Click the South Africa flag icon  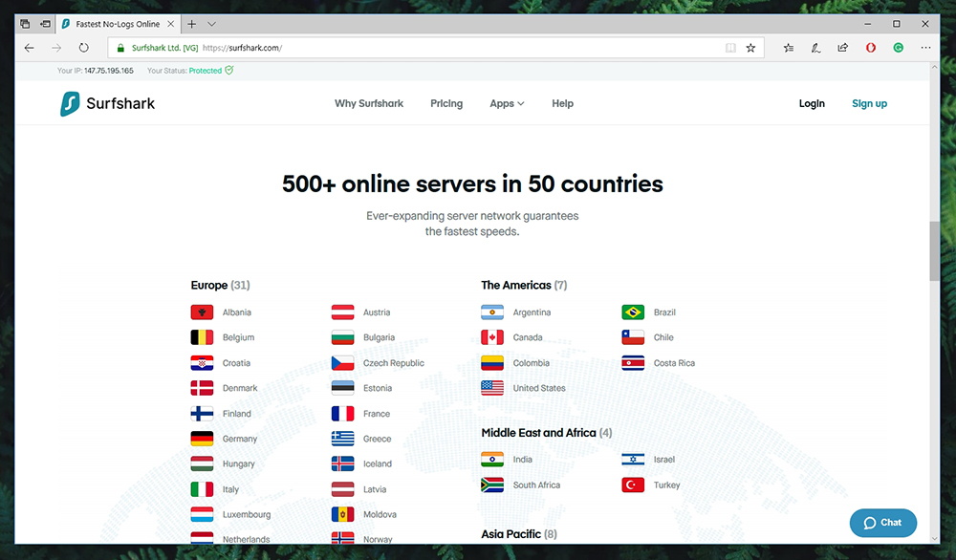click(492, 485)
